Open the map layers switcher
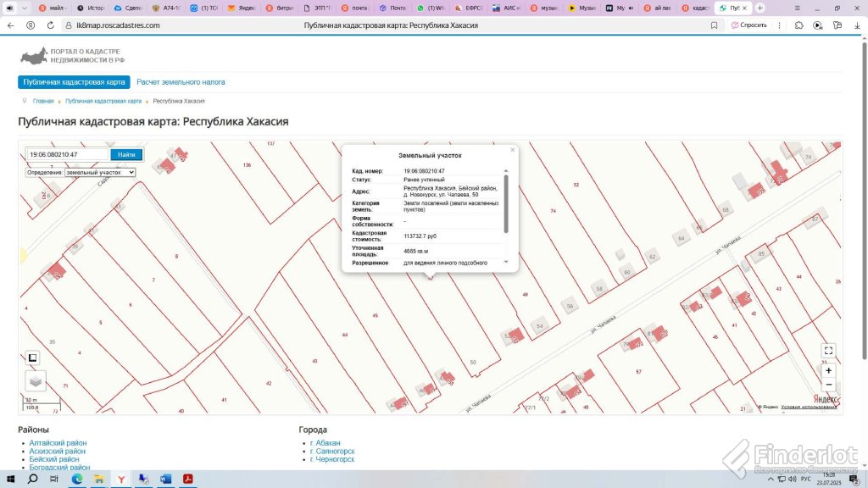 point(35,380)
